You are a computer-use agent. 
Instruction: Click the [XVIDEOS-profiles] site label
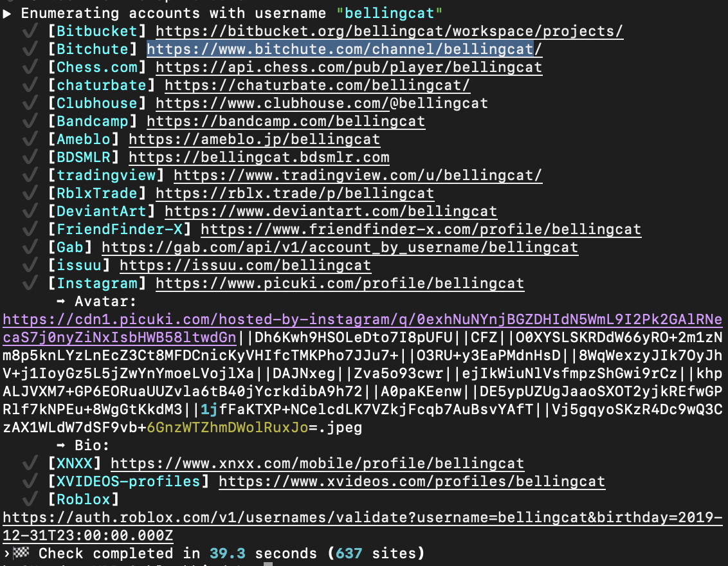pyautogui.click(x=129, y=482)
